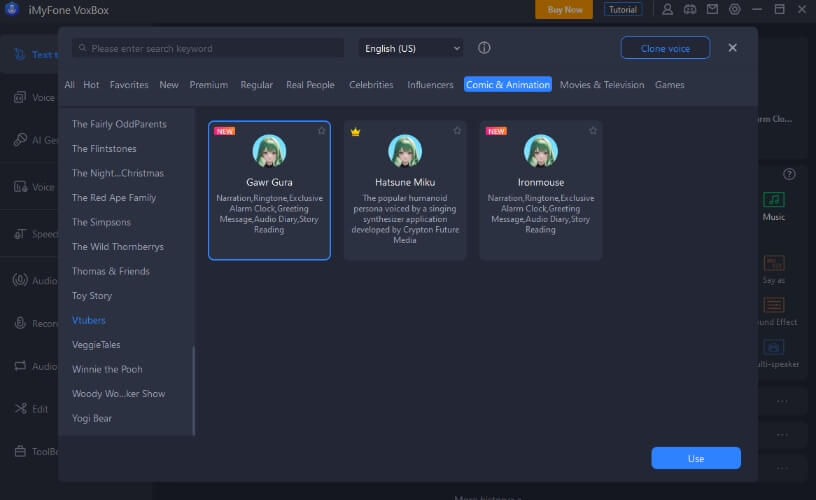Click the info icon beside language selector
Viewport: 816px width, 500px height.
(x=484, y=48)
